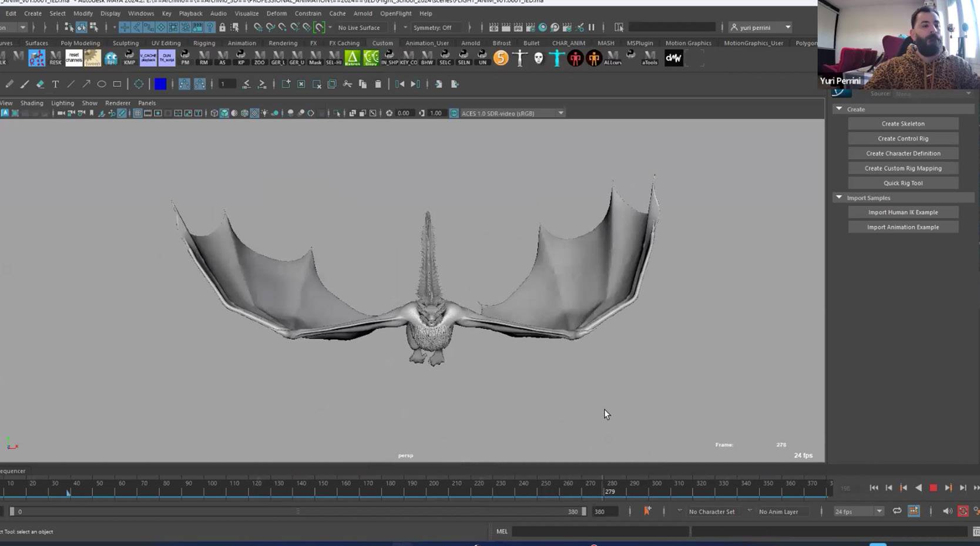Select the reset channels shelf tool
980x546 pixels.
[74, 58]
